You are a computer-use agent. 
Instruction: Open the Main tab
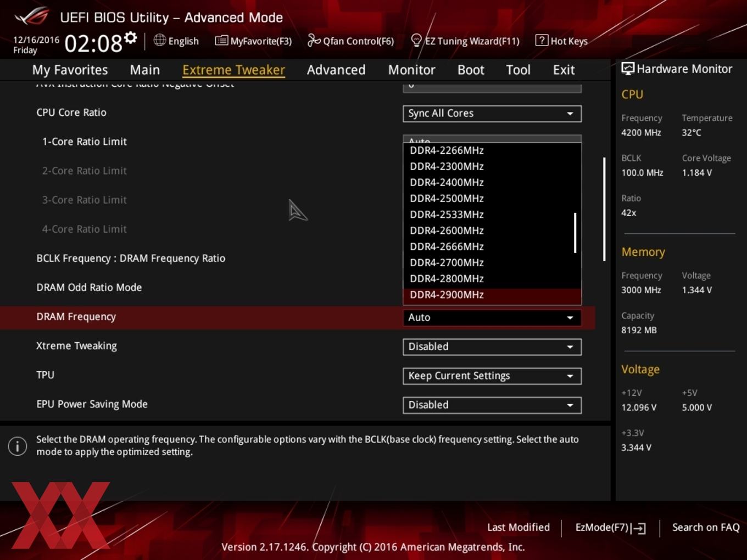(x=145, y=70)
